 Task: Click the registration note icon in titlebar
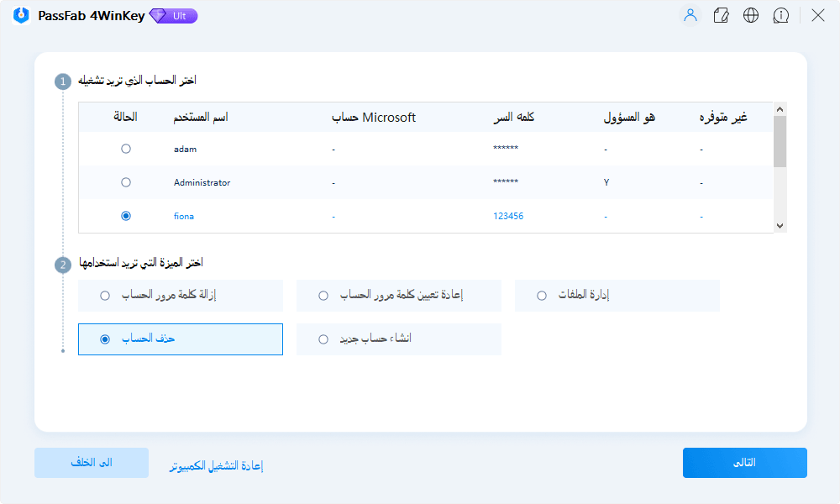tap(721, 15)
